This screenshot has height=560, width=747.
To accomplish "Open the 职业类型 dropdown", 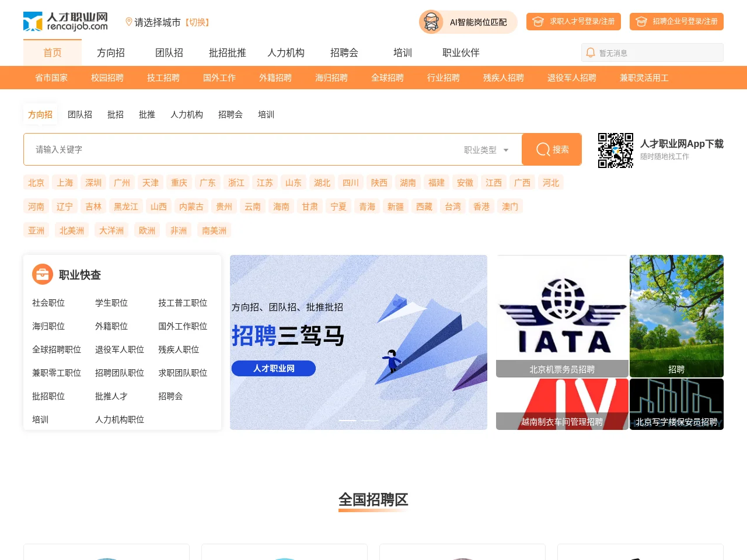I will click(x=486, y=150).
